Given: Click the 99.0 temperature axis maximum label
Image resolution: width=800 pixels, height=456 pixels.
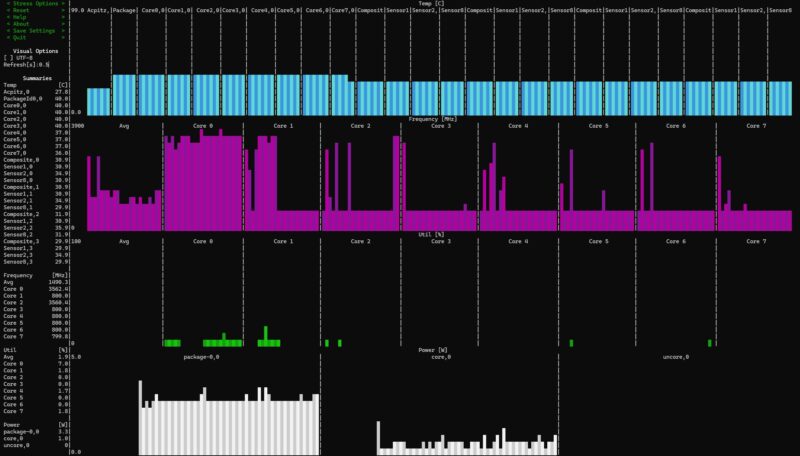Looking at the screenshot, I should point(78,10).
